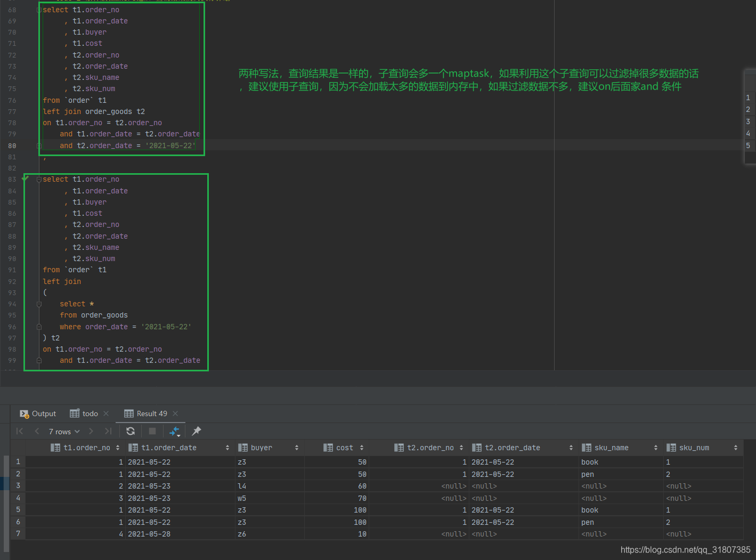Switch to the todo tab

tap(84, 413)
